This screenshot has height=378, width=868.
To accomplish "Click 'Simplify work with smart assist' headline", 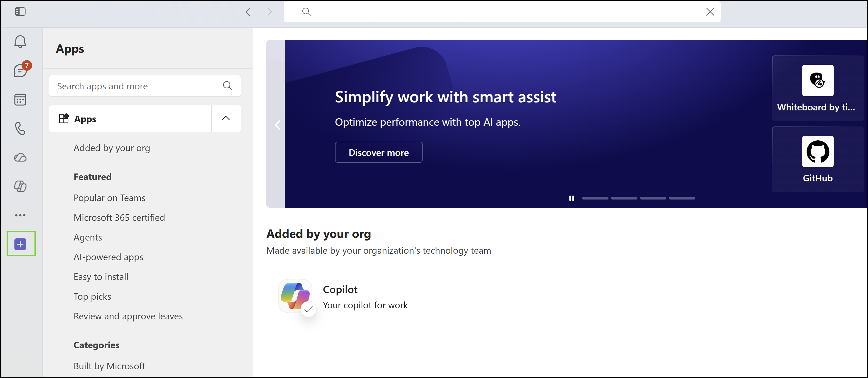I will pyautogui.click(x=446, y=97).
